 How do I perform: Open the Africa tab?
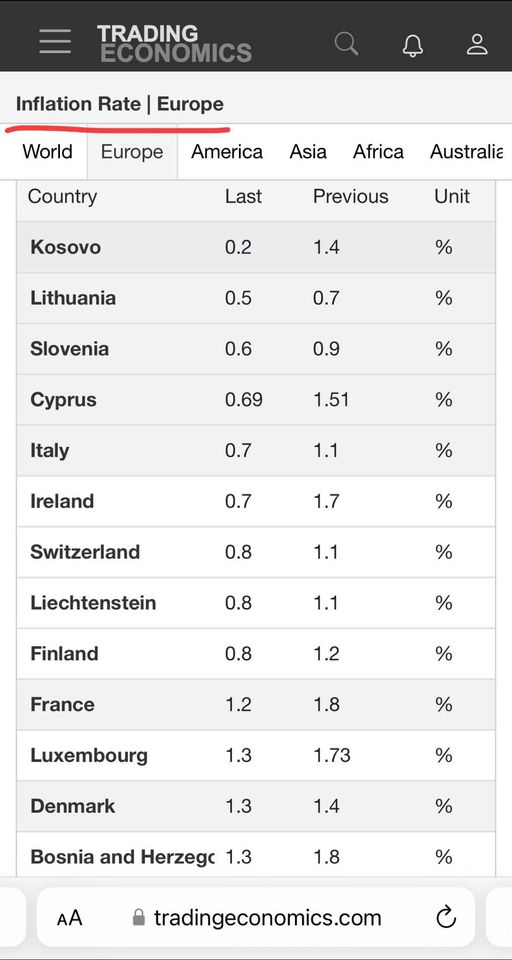click(x=378, y=152)
